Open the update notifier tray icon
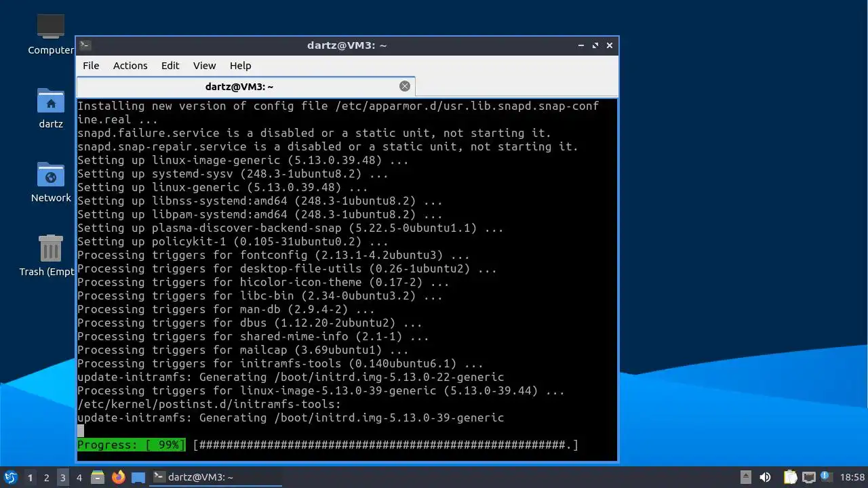Screen dimensions: 868x488 (826, 476)
